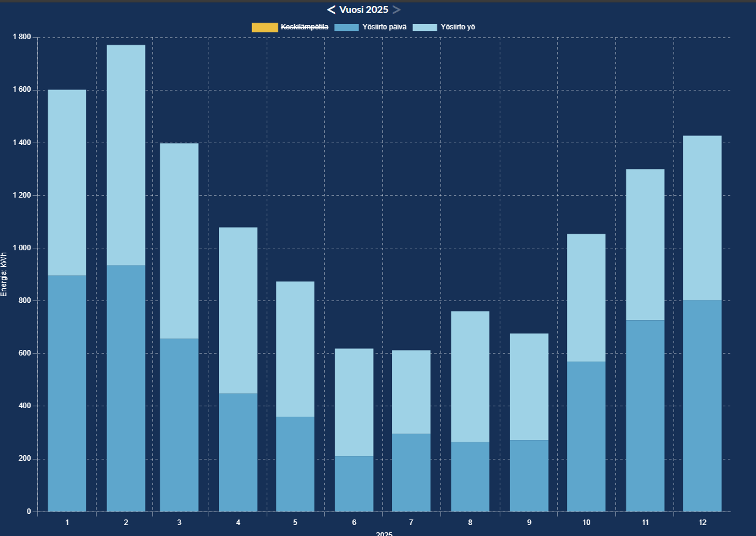Select month 12 upper light-blue bar segment

(702, 217)
